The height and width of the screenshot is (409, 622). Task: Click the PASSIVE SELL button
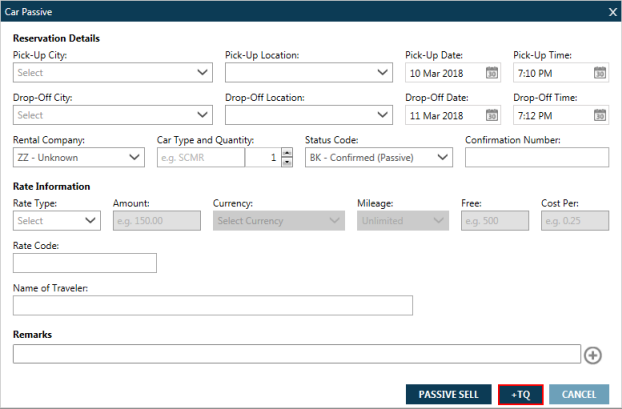(448, 394)
